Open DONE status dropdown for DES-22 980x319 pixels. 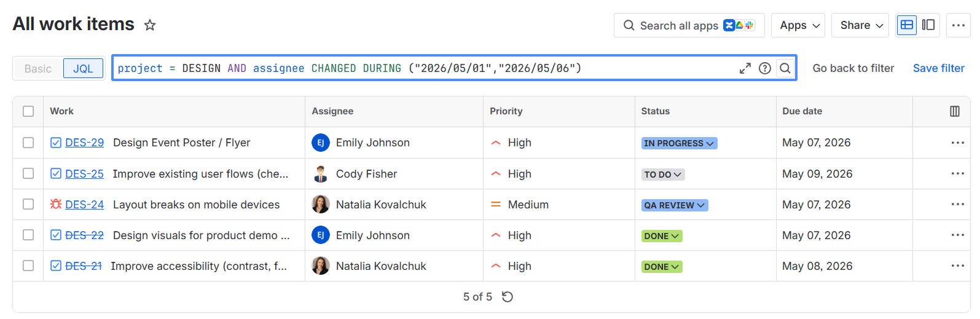[x=662, y=236]
